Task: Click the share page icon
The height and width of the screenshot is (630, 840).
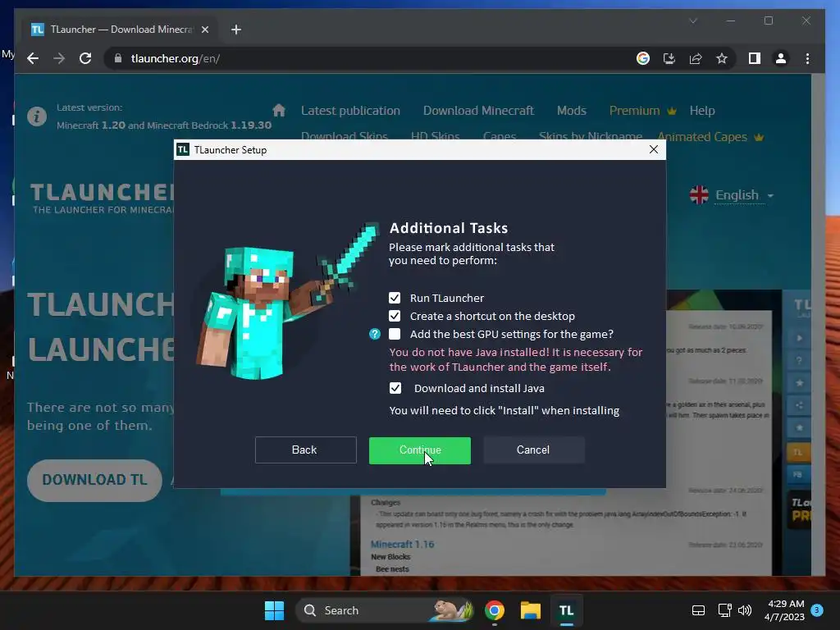Action: pyautogui.click(x=696, y=58)
